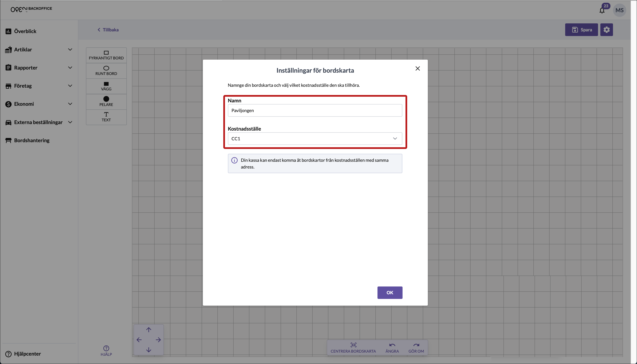Expand the Företag chevron
The image size is (637, 364).
(70, 86)
